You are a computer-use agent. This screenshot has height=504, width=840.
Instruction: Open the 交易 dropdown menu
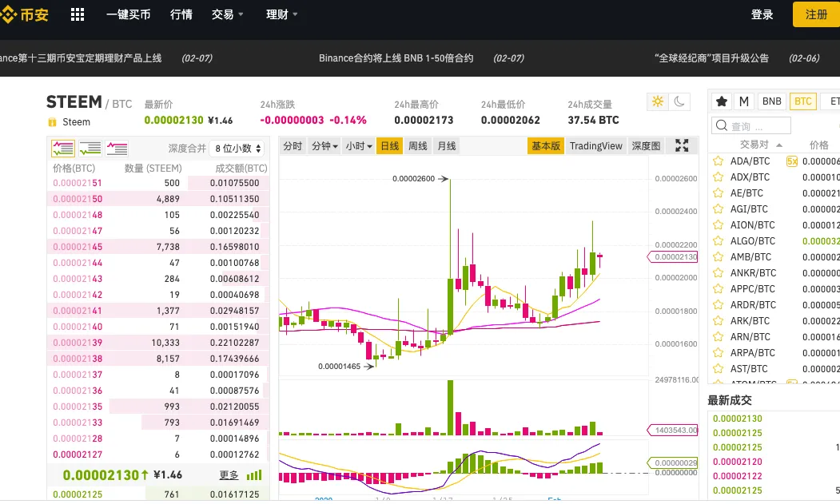(x=227, y=14)
